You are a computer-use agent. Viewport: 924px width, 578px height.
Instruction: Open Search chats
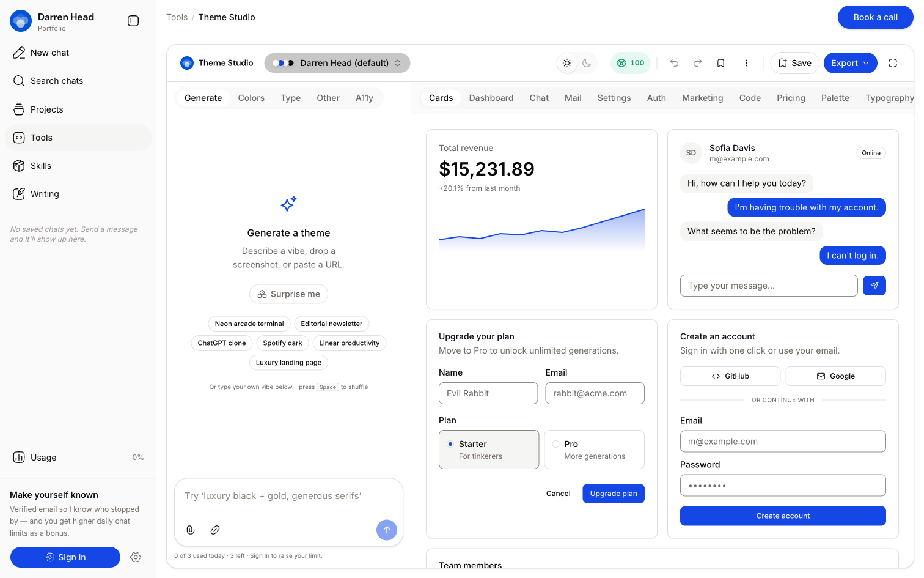[78, 81]
